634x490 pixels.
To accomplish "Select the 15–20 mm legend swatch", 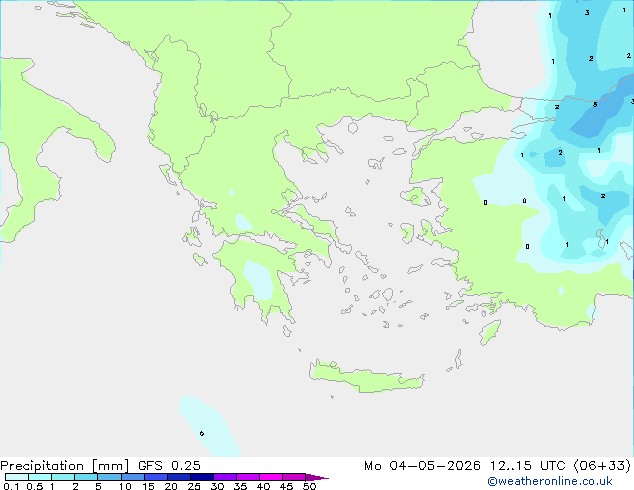I will tap(156, 477).
